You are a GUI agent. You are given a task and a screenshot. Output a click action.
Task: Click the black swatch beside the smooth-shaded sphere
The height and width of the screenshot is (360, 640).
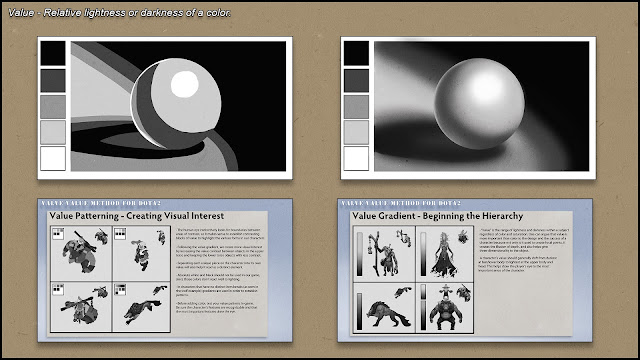coord(356,53)
